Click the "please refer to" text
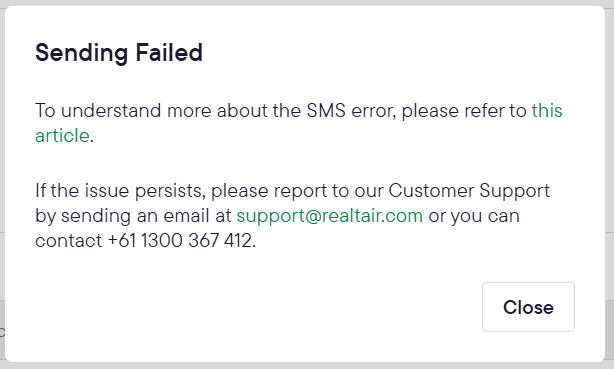 [464, 110]
